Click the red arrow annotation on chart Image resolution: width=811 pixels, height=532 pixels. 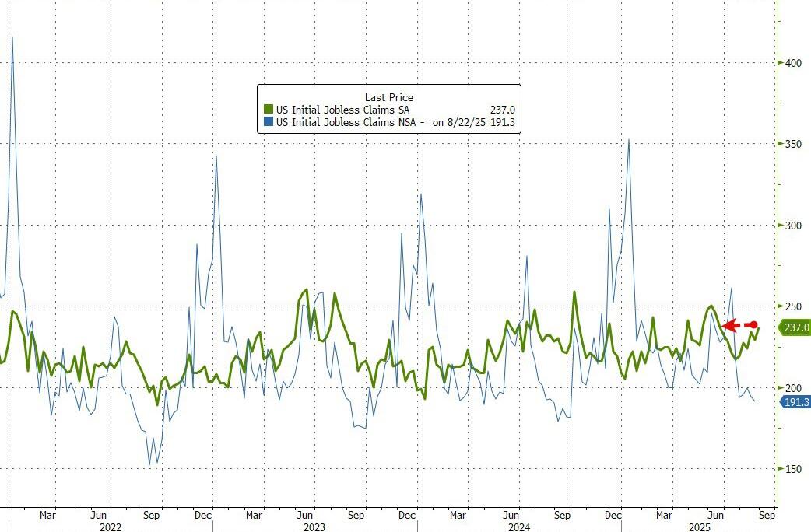731,326
